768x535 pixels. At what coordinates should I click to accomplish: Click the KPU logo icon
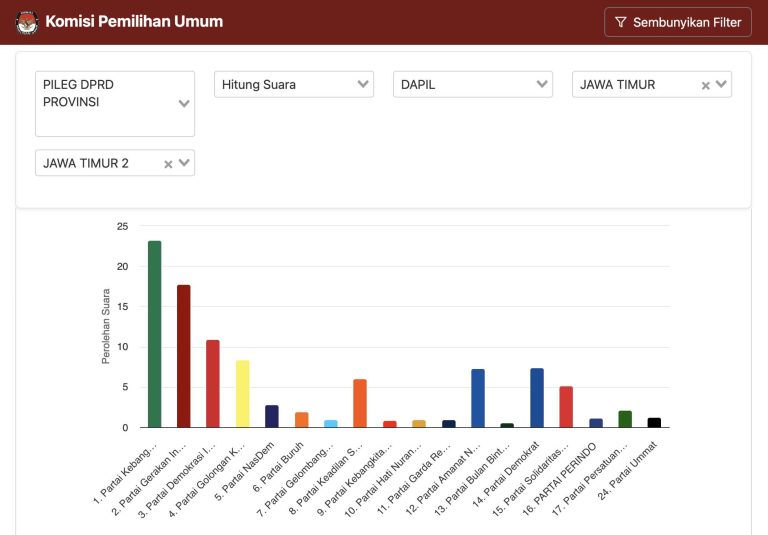(27, 22)
